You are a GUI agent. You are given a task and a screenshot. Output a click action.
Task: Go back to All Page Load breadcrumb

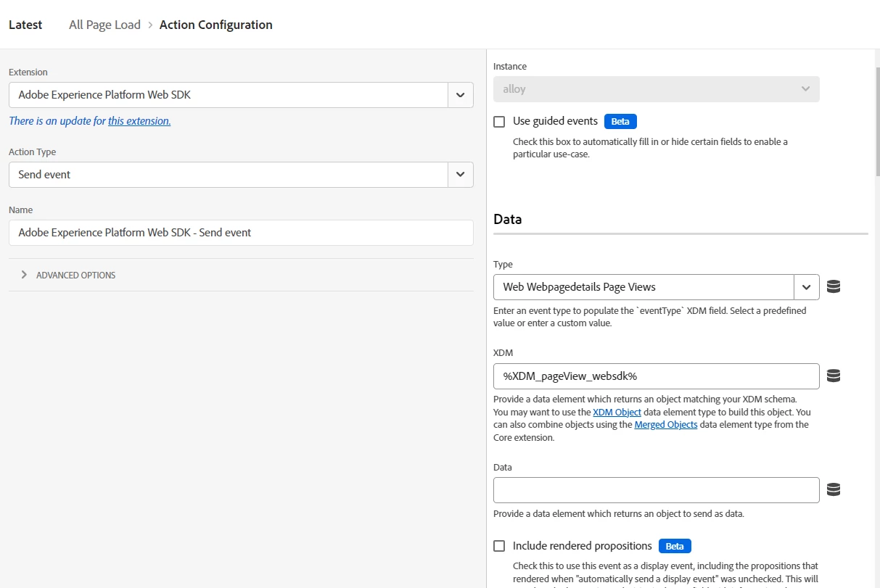click(104, 25)
